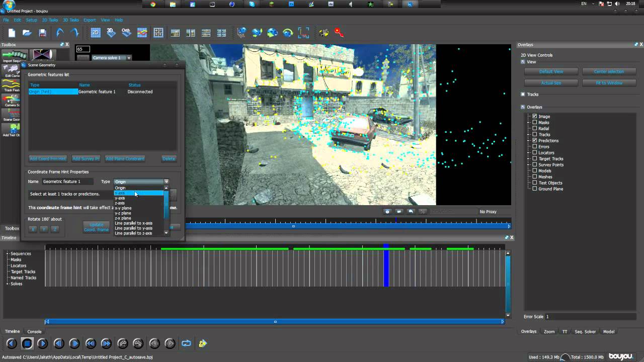Create a new project file
Image resolution: width=644 pixels, height=362 pixels.
coord(12,33)
